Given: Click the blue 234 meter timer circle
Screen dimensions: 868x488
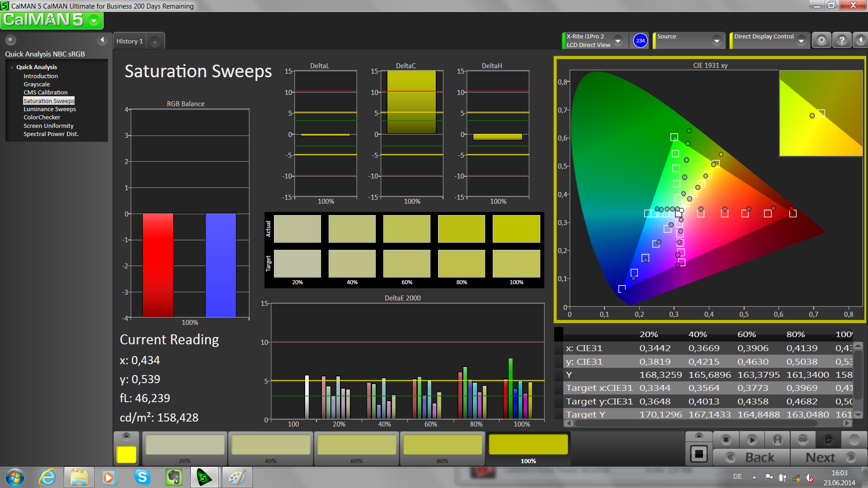Looking at the screenshot, I should (640, 41).
